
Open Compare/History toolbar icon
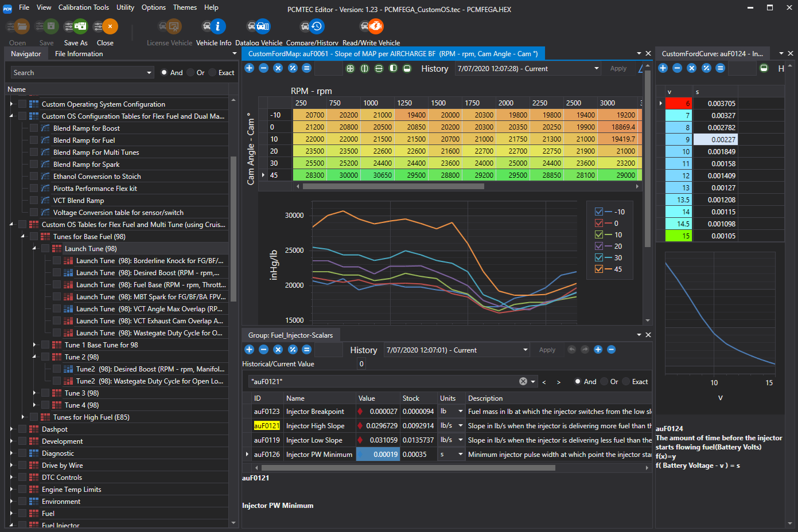point(312,26)
